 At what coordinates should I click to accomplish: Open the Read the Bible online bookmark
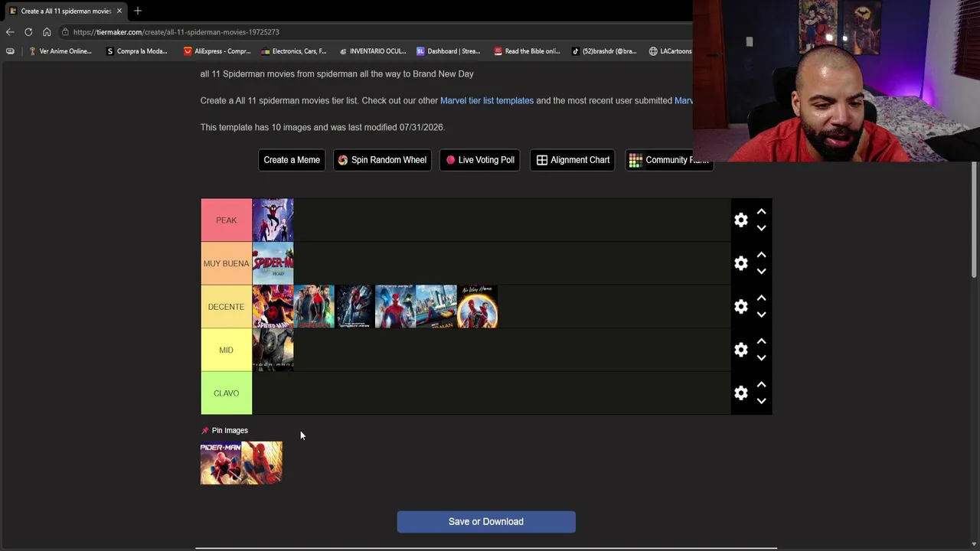point(528,51)
